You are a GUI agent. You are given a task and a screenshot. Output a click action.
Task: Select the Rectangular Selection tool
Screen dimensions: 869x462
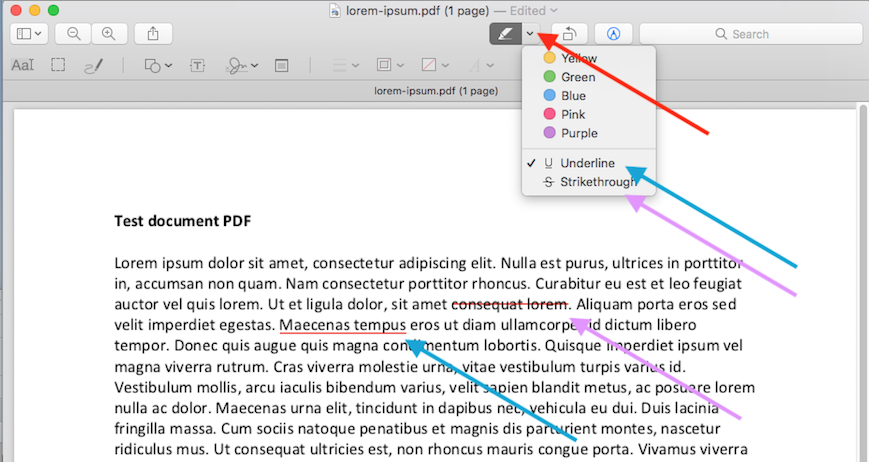pos(58,65)
